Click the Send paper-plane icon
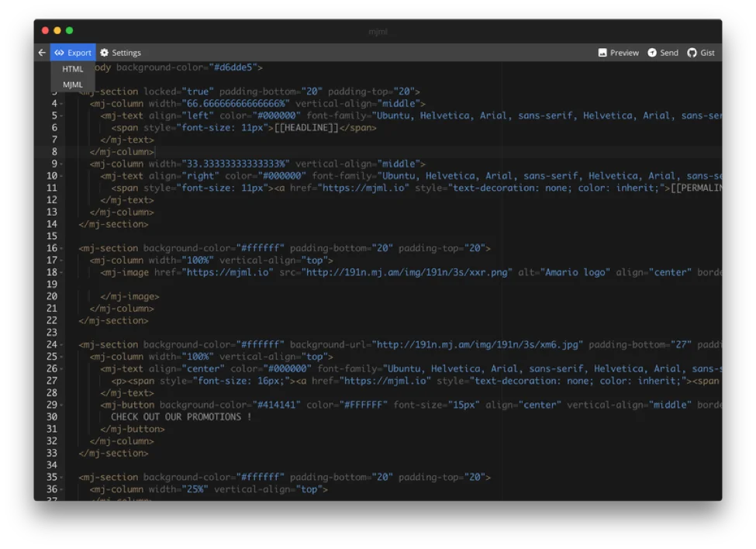The width and height of the screenshot is (756, 549). 652,53
